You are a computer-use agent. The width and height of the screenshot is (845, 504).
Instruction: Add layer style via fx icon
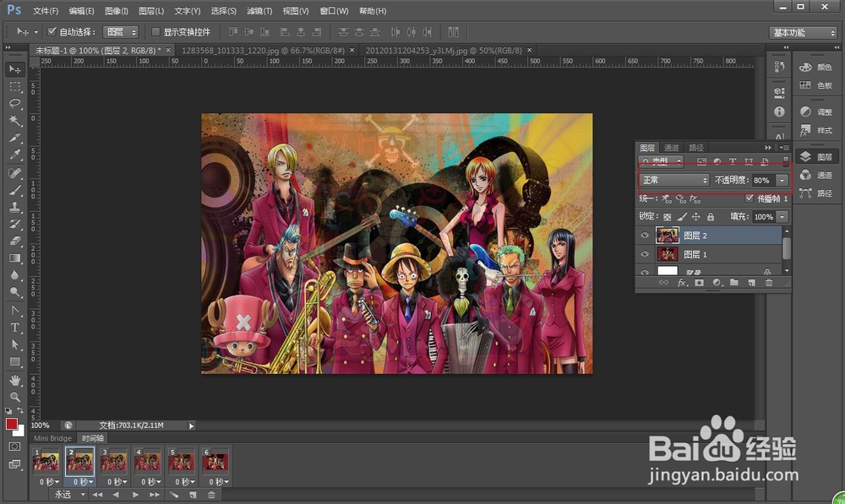682,283
